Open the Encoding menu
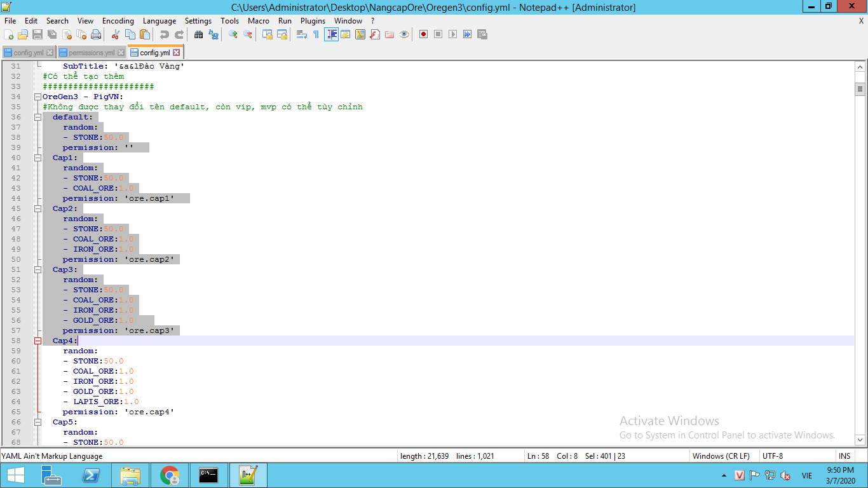The image size is (868, 488). click(118, 21)
